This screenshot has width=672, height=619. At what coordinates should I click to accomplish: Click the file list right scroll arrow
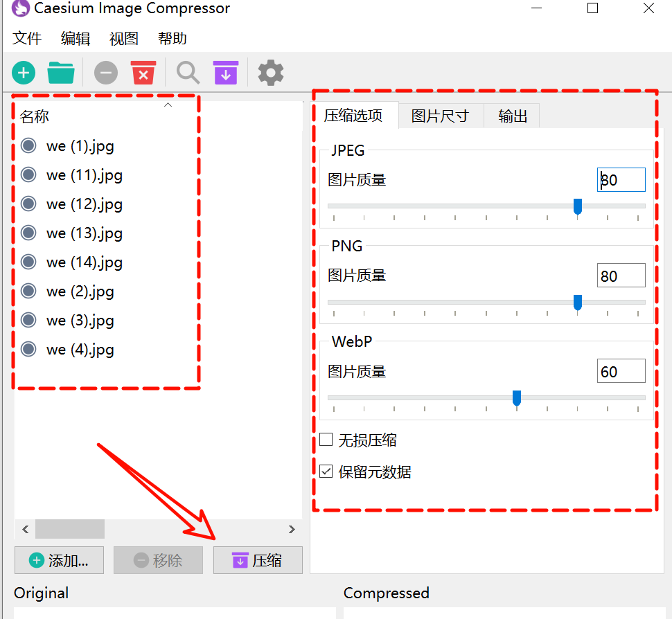tap(292, 530)
